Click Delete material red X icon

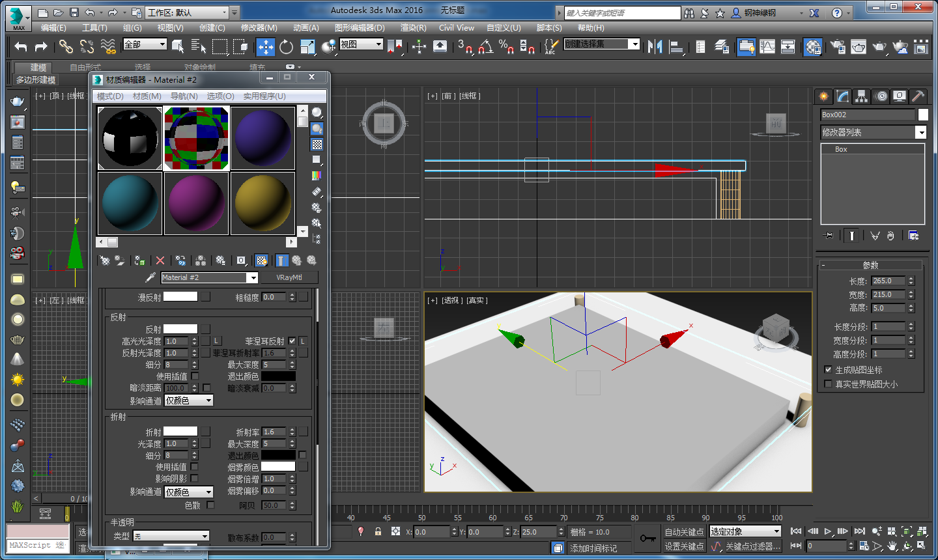[x=160, y=260]
